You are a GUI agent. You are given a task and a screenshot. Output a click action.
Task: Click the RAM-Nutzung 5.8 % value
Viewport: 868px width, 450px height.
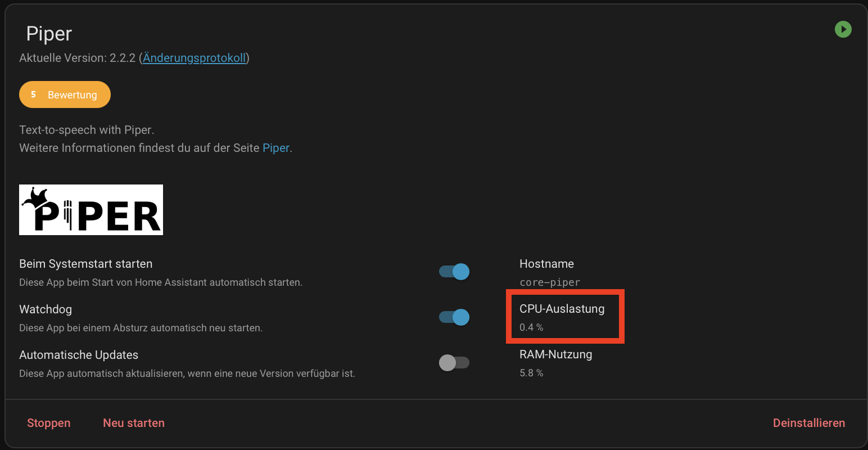(531, 373)
